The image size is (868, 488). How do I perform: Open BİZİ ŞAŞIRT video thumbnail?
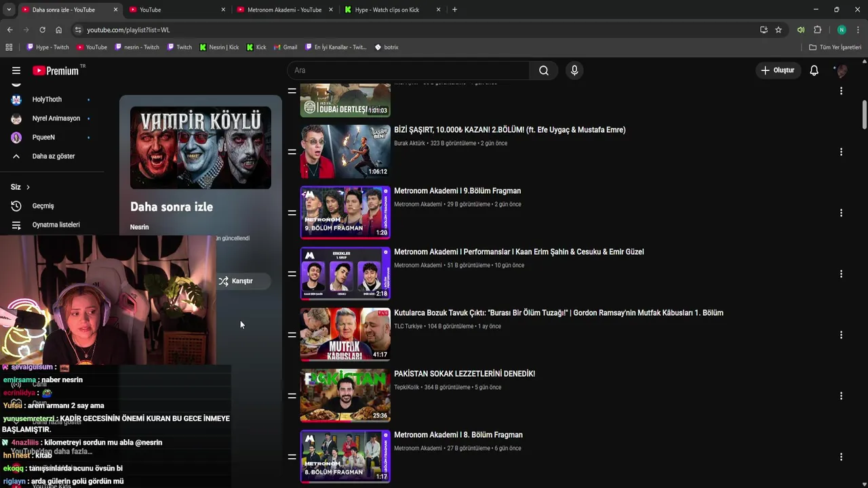coord(345,152)
